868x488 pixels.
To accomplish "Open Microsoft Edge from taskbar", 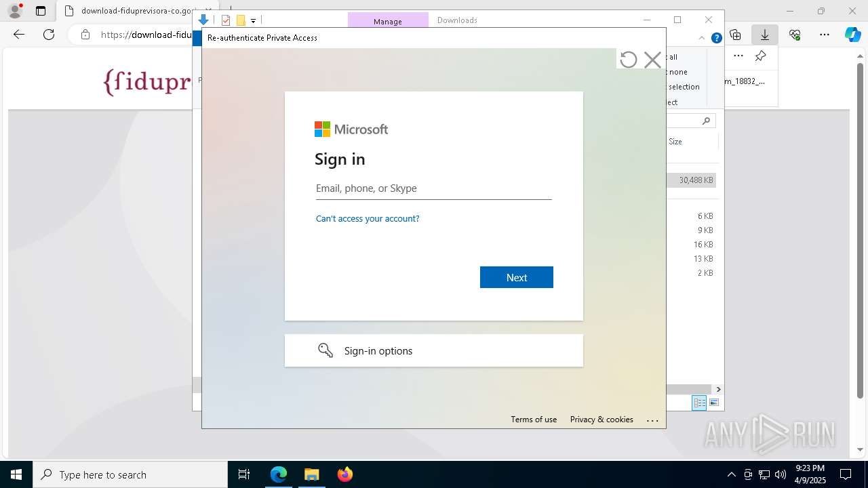I will (279, 474).
